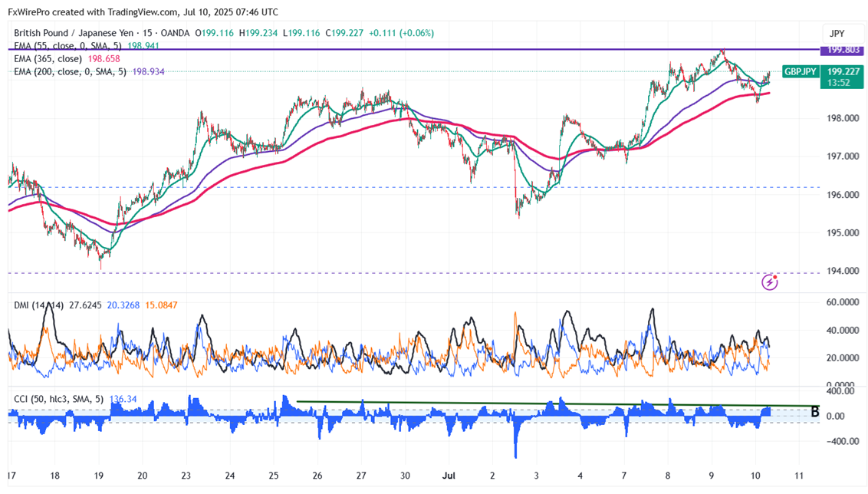Click the 194.000 price axis label
Image resolution: width=868 pixels, height=494 pixels.
[x=843, y=271]
